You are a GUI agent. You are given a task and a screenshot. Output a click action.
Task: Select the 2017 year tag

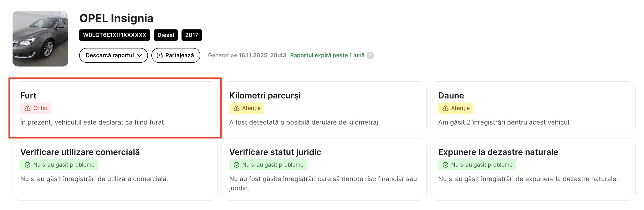(x=192, y=35)
